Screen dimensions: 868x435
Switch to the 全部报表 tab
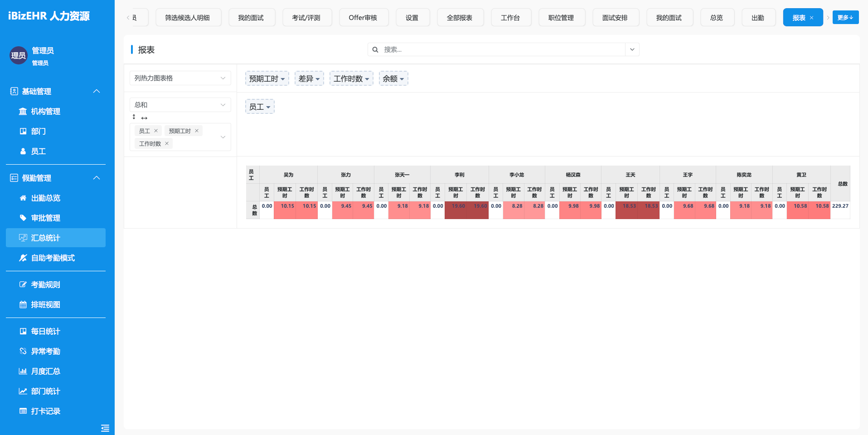[460, 18]
